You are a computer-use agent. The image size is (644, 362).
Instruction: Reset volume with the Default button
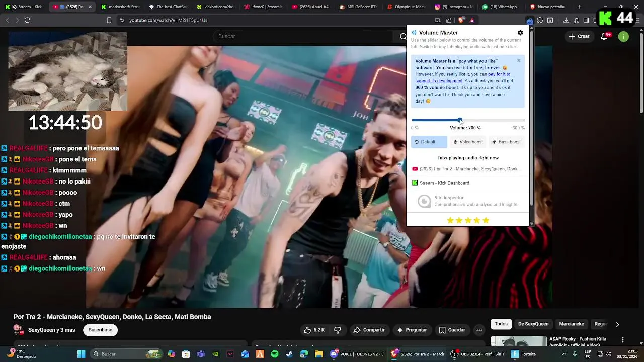click(x=429, y=142)
